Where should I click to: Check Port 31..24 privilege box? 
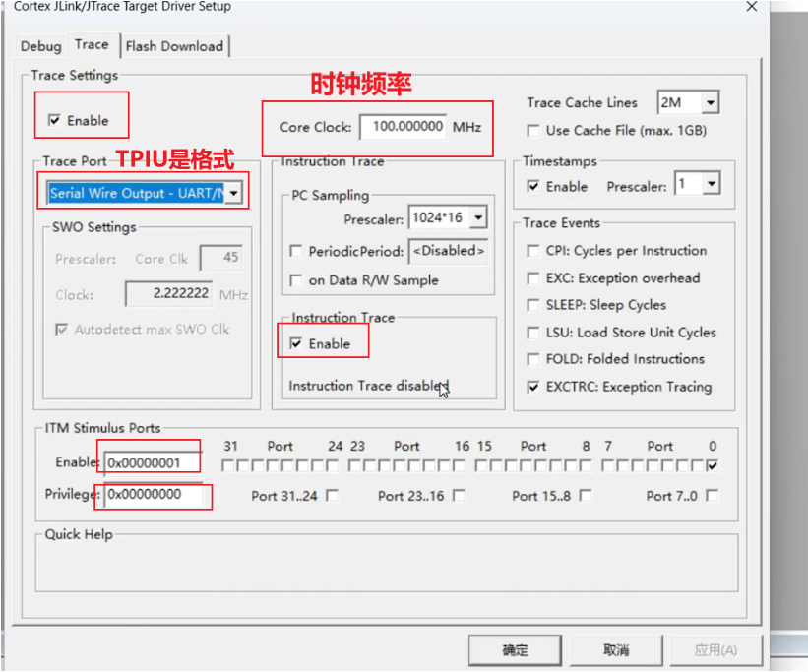pos(333,496)
